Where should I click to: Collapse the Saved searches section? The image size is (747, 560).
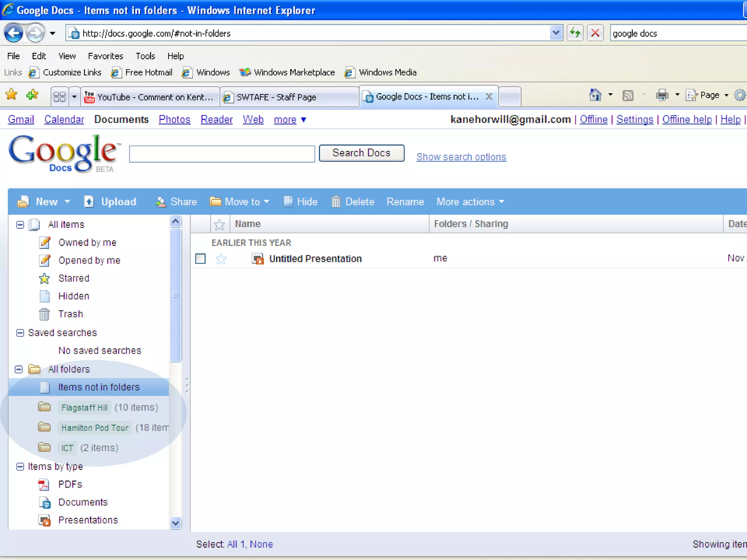pos(20,333)
